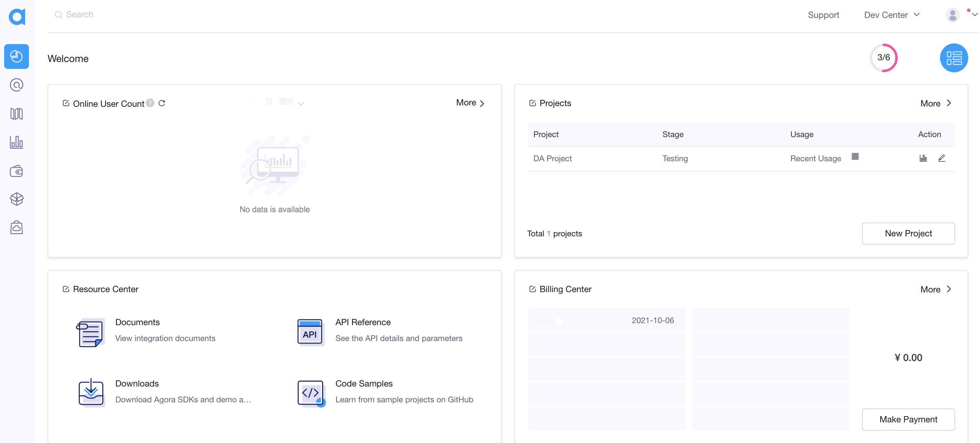The width and height of the screenshot is (980, 443).
Task: Click the Testing stage cell
Action: click(x=675, y=158)
